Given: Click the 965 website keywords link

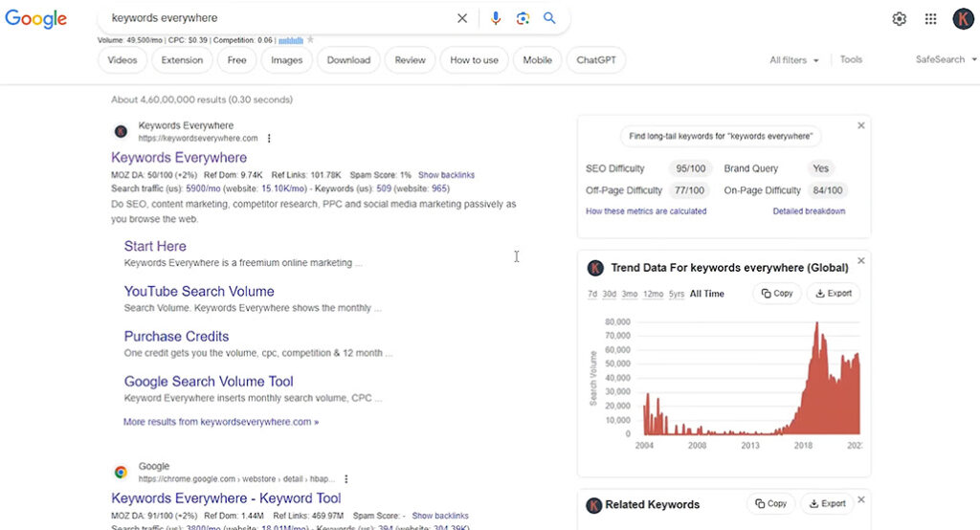Looking at the screenshot, I should 439,188.
